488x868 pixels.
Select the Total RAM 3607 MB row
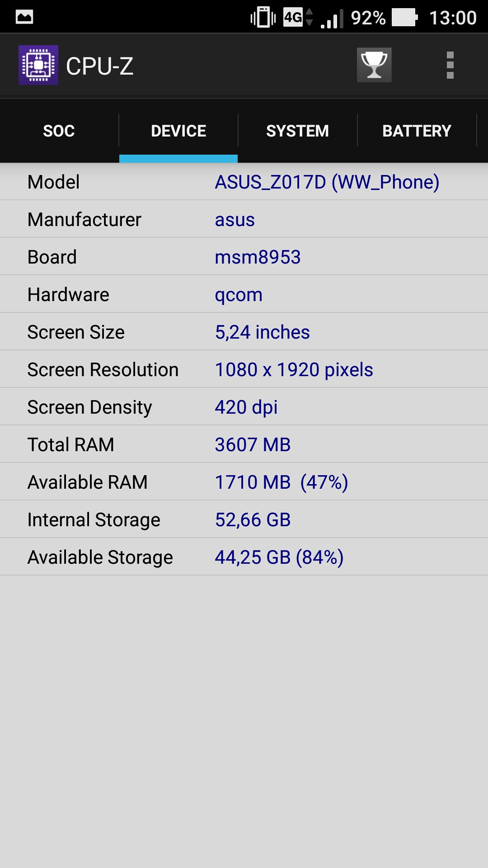tap(244, 444)
